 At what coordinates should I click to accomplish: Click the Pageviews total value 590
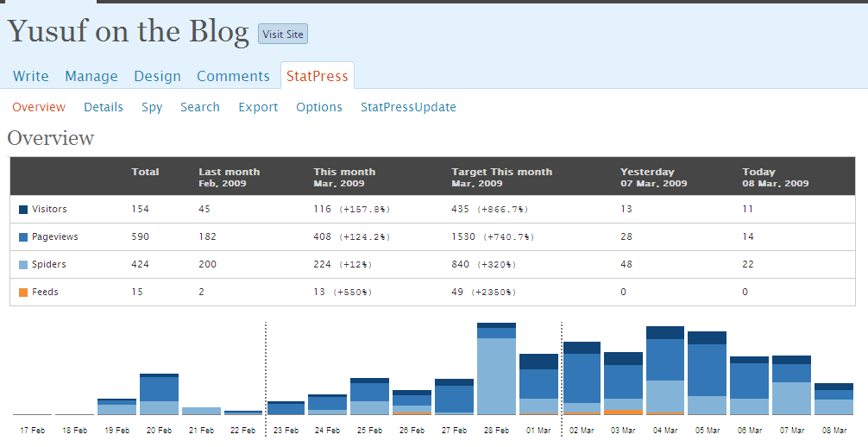[x=140, y=236]
